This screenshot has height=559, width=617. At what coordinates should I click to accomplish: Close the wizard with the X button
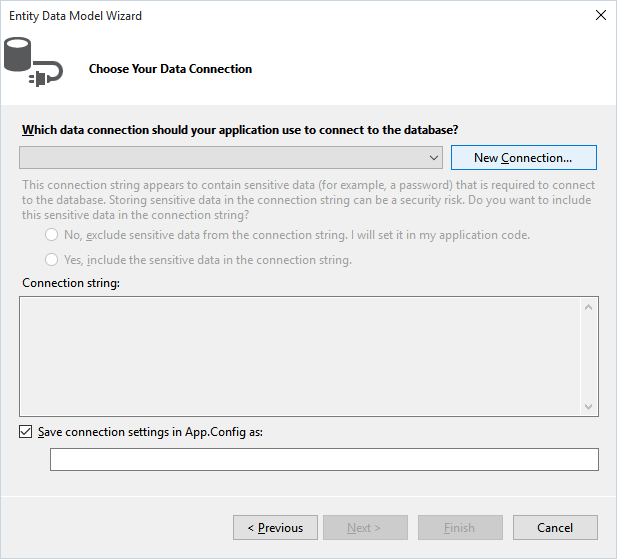[600, 15]
